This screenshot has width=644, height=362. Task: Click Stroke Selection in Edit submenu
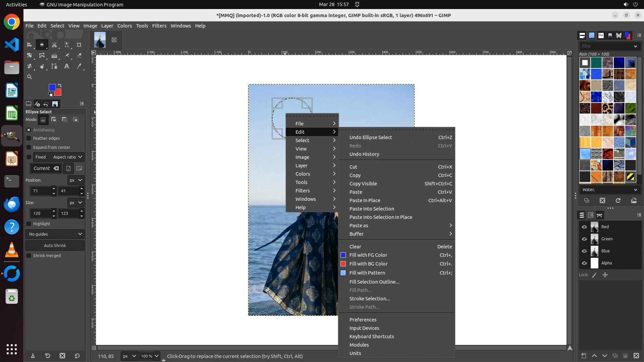pyautogui.click(x=369, y=299)
